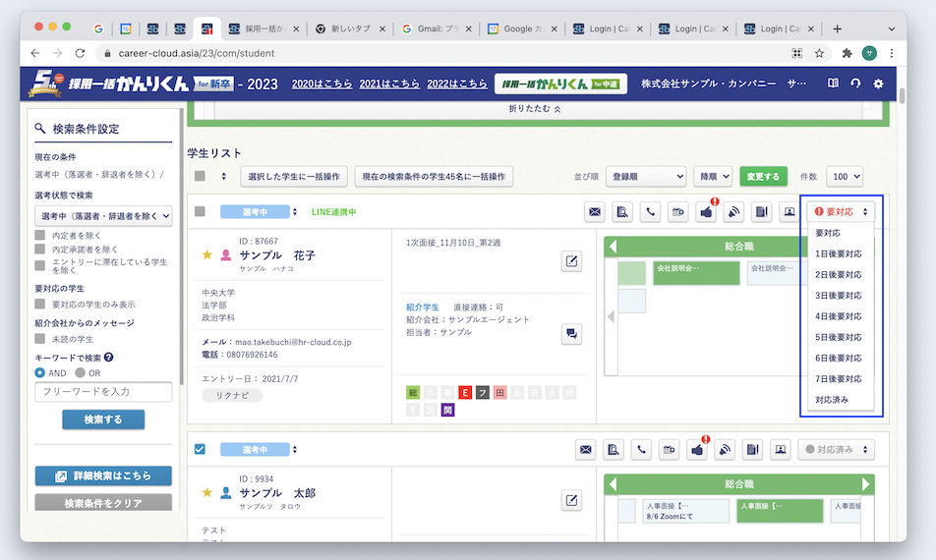The image size is (936, 560).
Task: Open document search icon in 太郎's row
Action: tap(614, 450)
